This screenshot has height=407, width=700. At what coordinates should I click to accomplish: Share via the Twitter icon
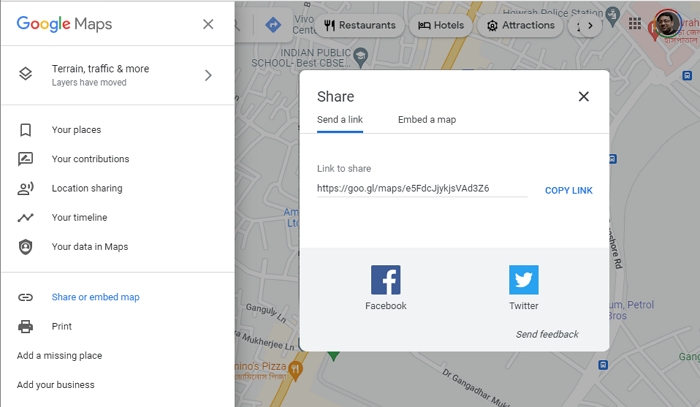point(524,280)
